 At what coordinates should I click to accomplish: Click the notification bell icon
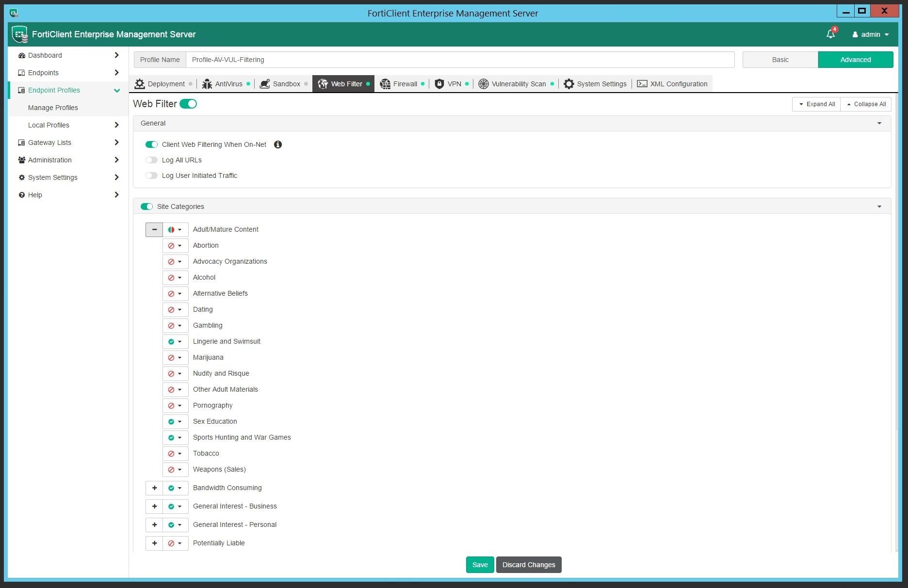[829, 34]
